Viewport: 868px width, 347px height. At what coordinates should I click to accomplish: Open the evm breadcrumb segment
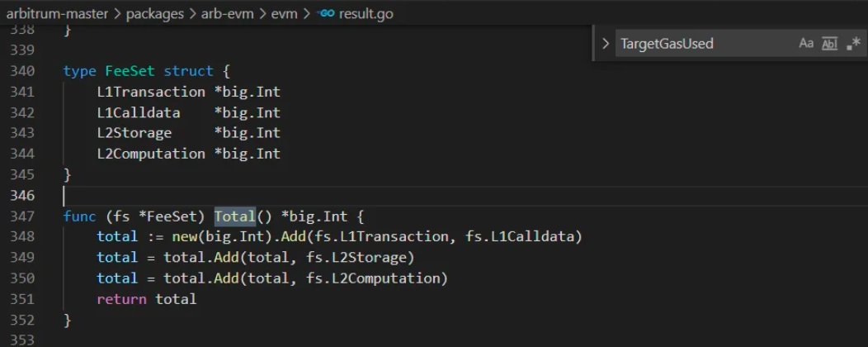click(x=283, y=13)
